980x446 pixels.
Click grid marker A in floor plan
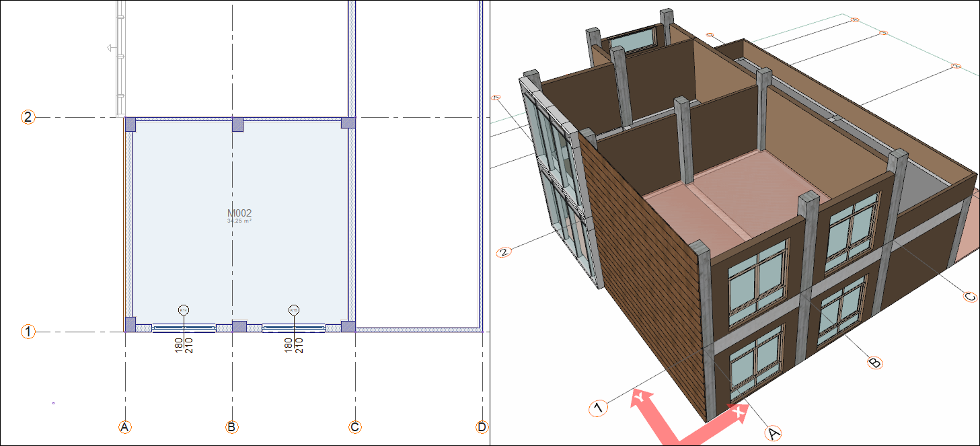124,426
